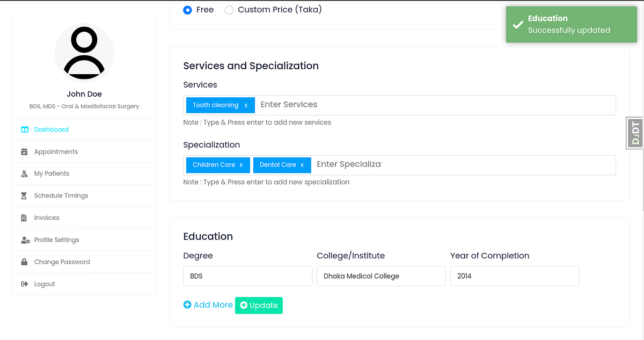The height and width of the screenshot is (340, 644).
Task: Click the Invoices document icon
Action: 24,218
